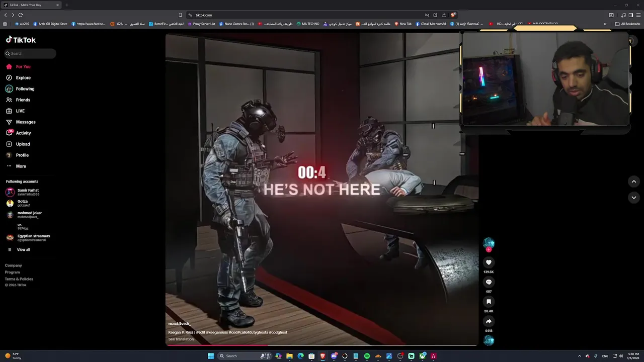
Task: Expand the Program footer section
Action: click(13, 272)
